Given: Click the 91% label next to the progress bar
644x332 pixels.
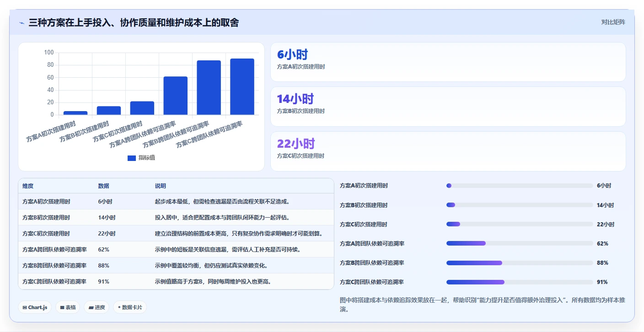Looking at the screenshot, I should point(602,282).
